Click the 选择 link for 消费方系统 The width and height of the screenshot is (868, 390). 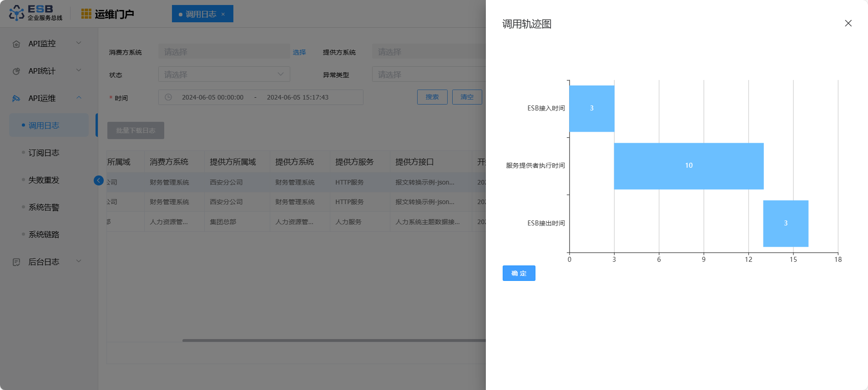tap(299, 52)
